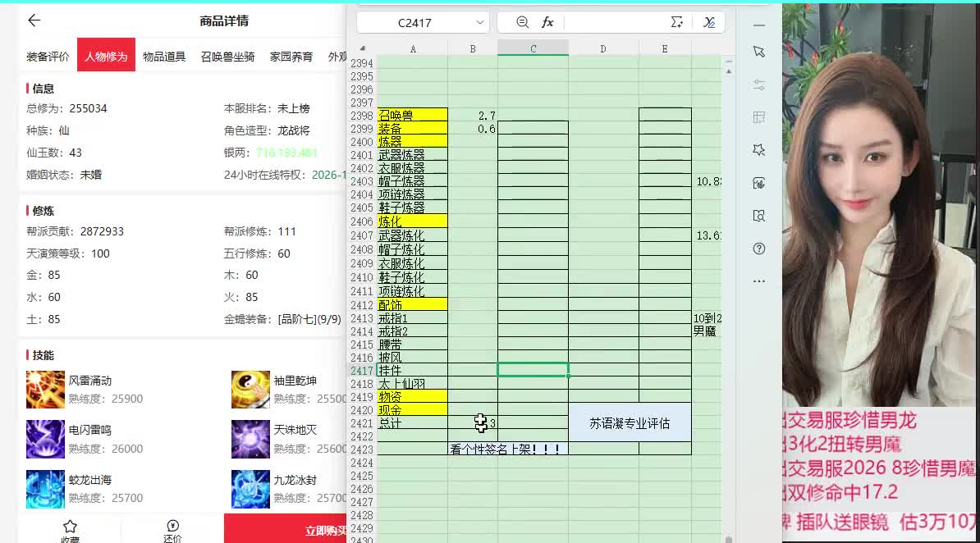Click the 立即购买 red button

coord(285,528)
